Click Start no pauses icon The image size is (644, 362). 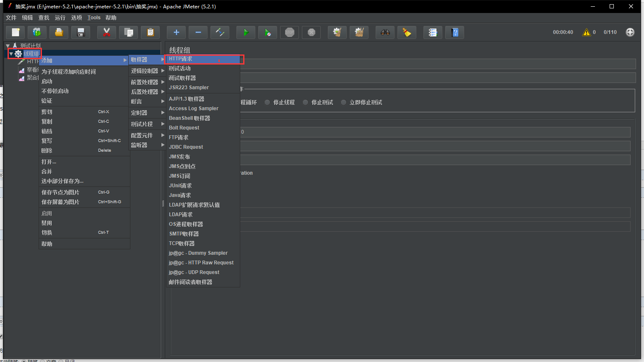268,32
